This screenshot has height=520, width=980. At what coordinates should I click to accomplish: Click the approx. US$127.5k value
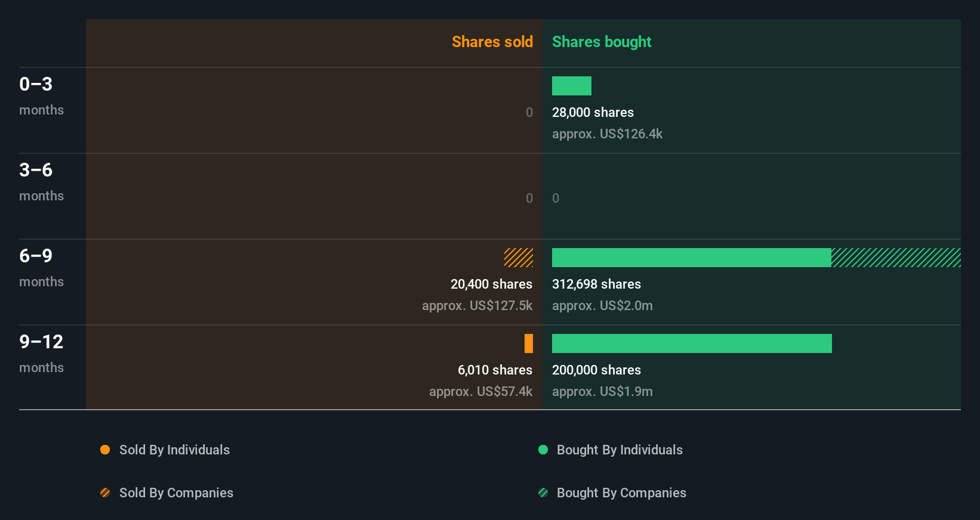click(x=477, y=305)
